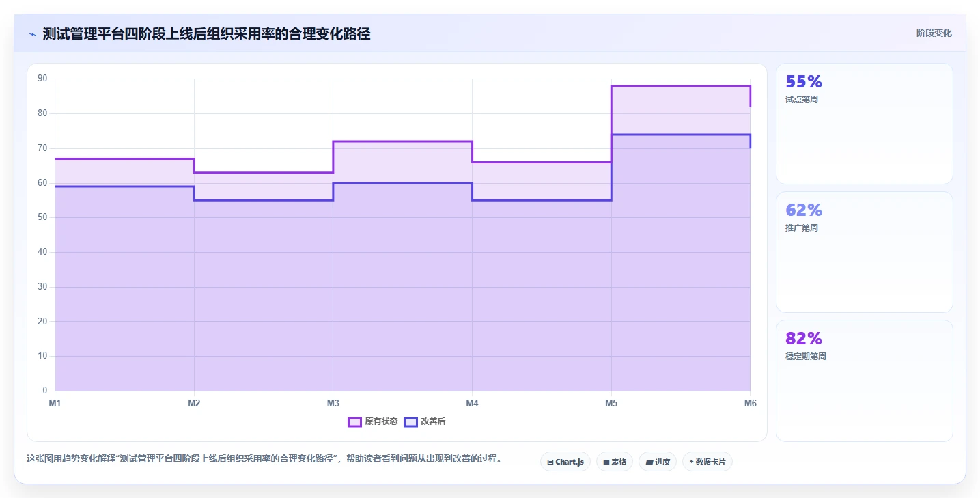Viewport: 980px width, 498px height.
Task: Click the chart title 测试管理平台四阶段上线后组织采用率的合理变化路径
Action: [x=206, y=33]
